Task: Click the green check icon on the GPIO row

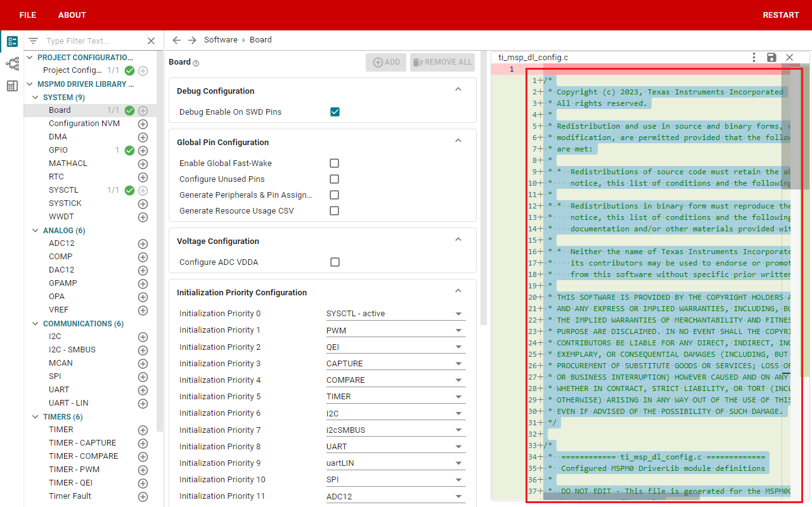Action: click(129, 151)
